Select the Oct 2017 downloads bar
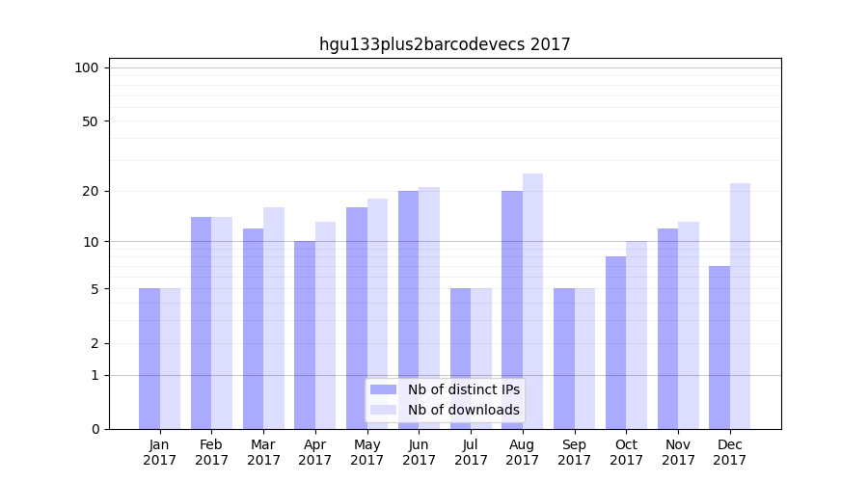The height and width of the screenshot is (482, 868). coord(637,335)
